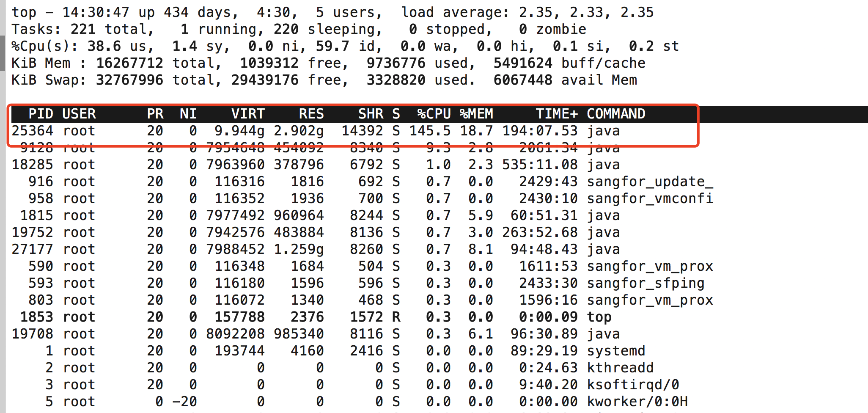Viewport: 868px width, 413px height.
Task: Click the COMMAND column header
Action: [x=616, y=113]
